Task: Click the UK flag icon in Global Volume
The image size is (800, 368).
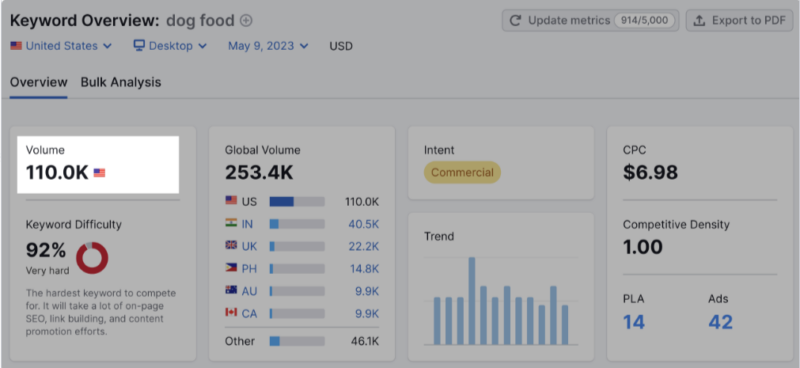Action: coord(231,245)
